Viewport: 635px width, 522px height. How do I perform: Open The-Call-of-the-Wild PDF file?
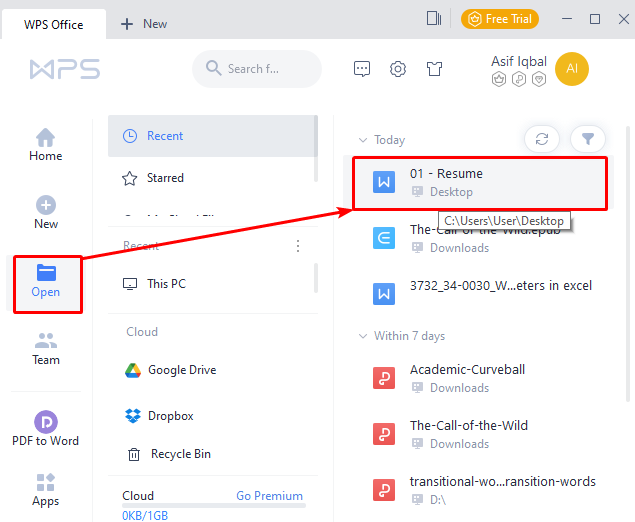click(469, 425)
